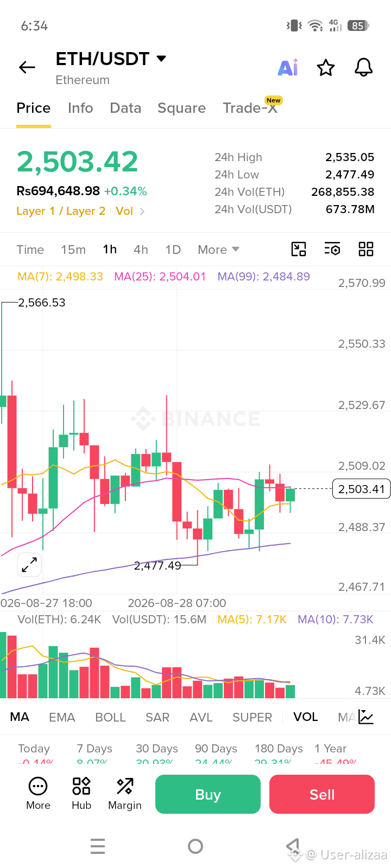Tap the 2,566.53 chart high label
391x868 pixels.
pos(42,303)
